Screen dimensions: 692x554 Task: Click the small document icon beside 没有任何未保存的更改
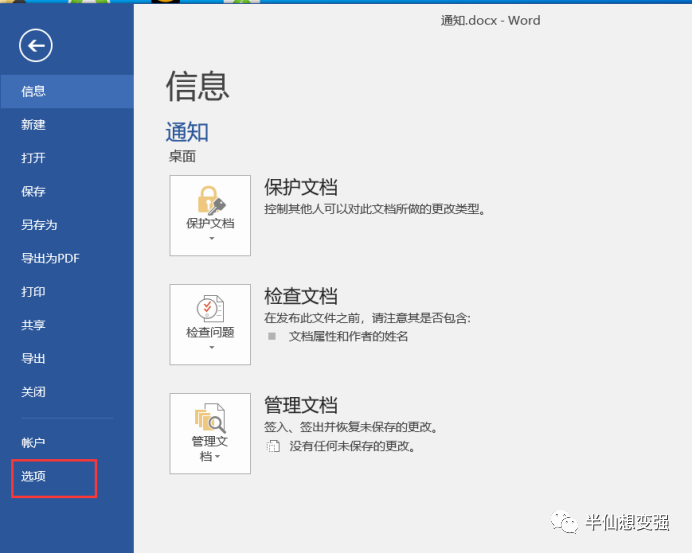tap(273, 447)
